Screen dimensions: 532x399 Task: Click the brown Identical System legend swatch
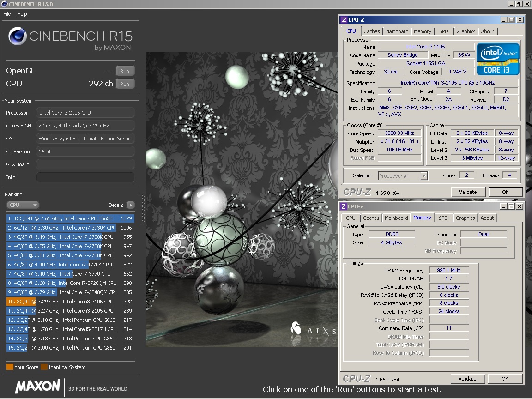(x=44, y=367)
